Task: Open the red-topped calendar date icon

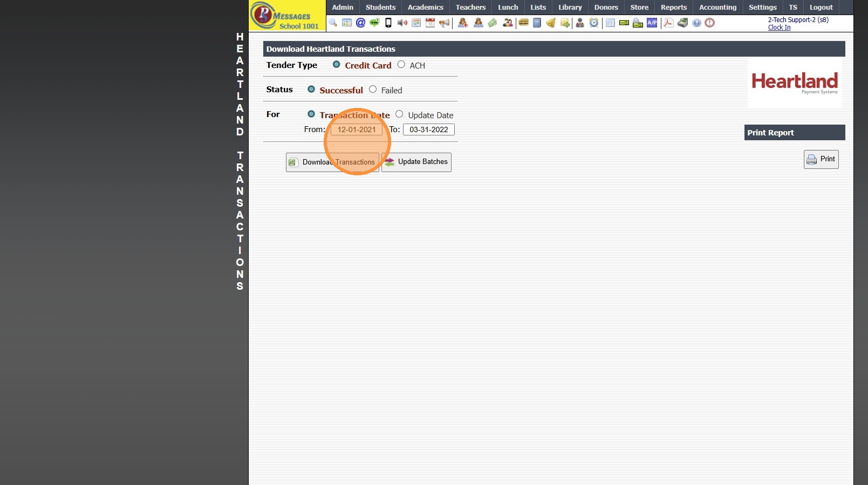Action: [x=430, y=23]
